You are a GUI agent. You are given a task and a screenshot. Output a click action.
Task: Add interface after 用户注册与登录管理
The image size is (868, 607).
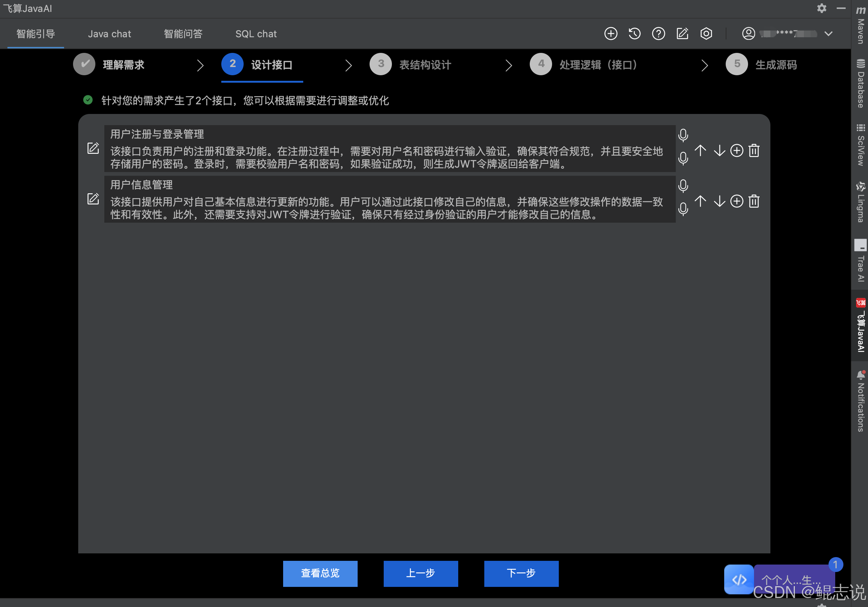pos(736,150)
